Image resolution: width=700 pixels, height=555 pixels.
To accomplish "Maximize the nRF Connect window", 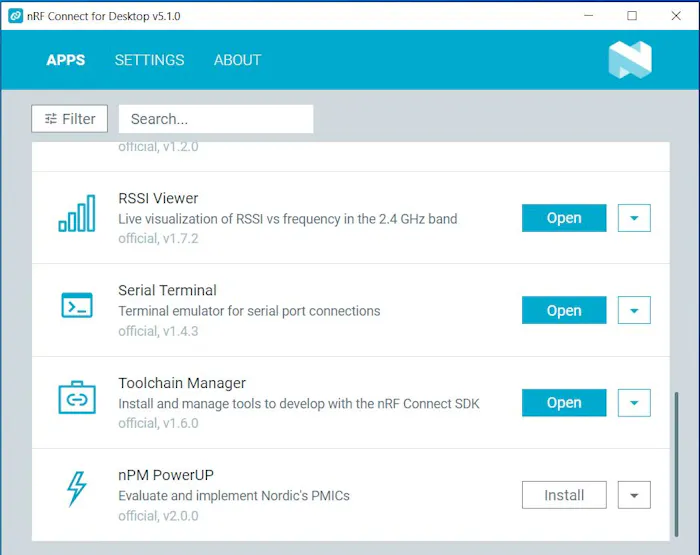I will [632, 16].
